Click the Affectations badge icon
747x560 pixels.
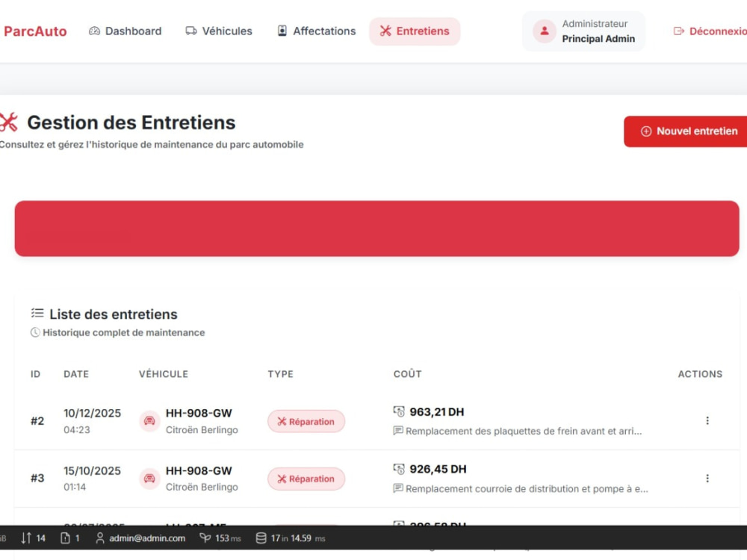click(x=282, y=31)
